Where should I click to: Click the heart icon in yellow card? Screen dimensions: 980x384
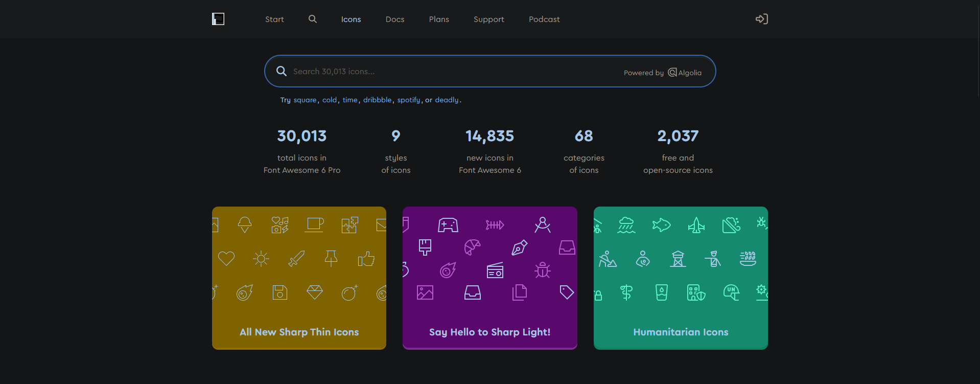point(226,259)
